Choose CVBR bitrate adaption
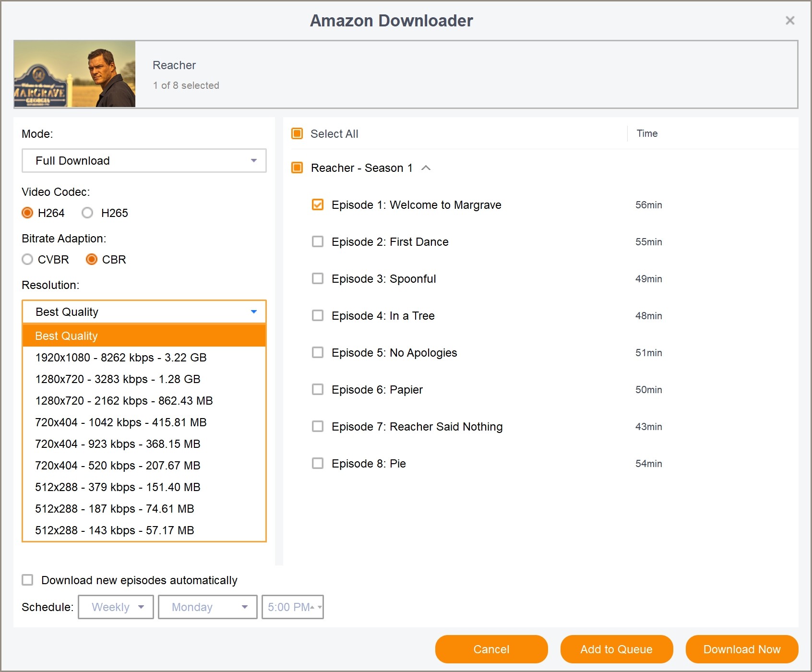The height and width of the screenshot is (672, 812). click(28, 260)
